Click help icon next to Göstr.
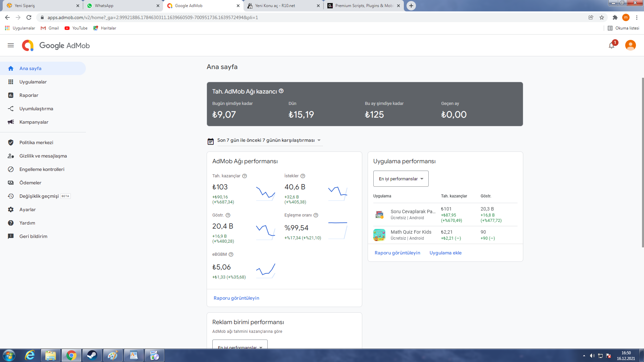 pos(228,215)
